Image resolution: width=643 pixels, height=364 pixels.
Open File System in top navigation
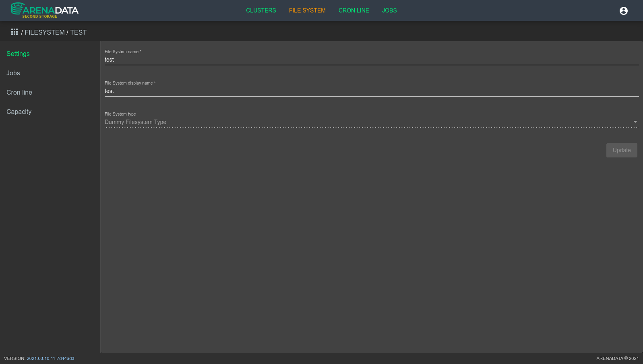[x=307, y=10]
